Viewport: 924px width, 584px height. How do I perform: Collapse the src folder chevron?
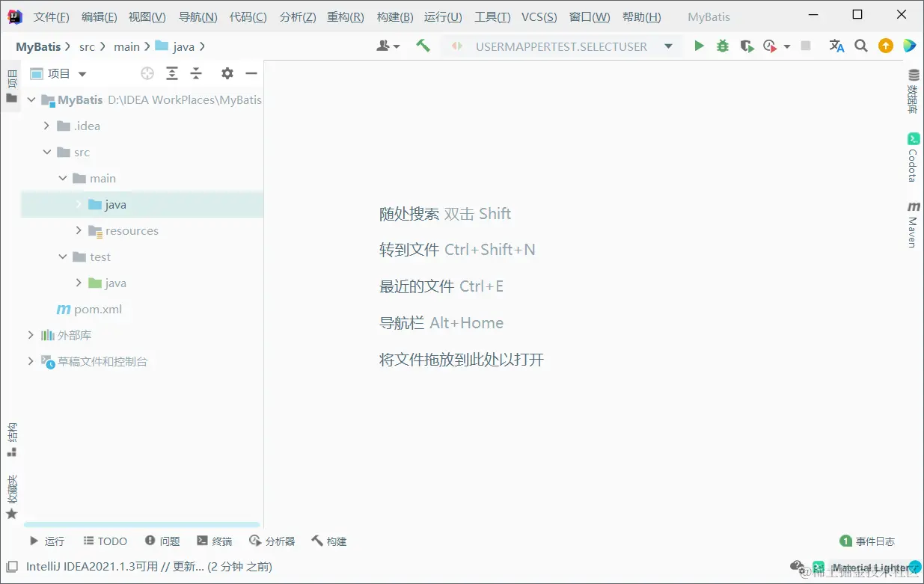pyautogui.click(x=46, y=152)
